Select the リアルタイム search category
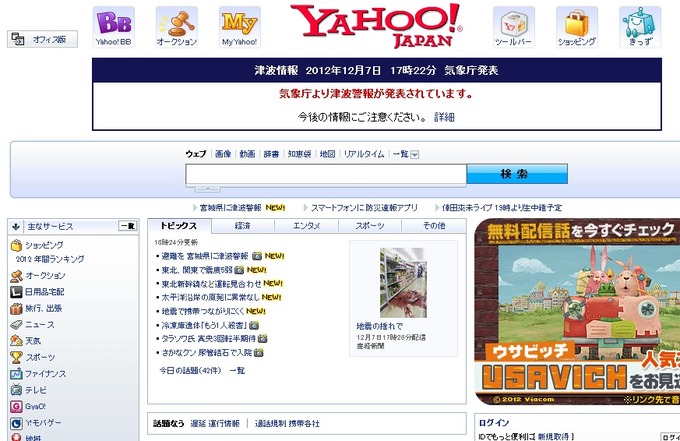 click(x=364, y=154)
